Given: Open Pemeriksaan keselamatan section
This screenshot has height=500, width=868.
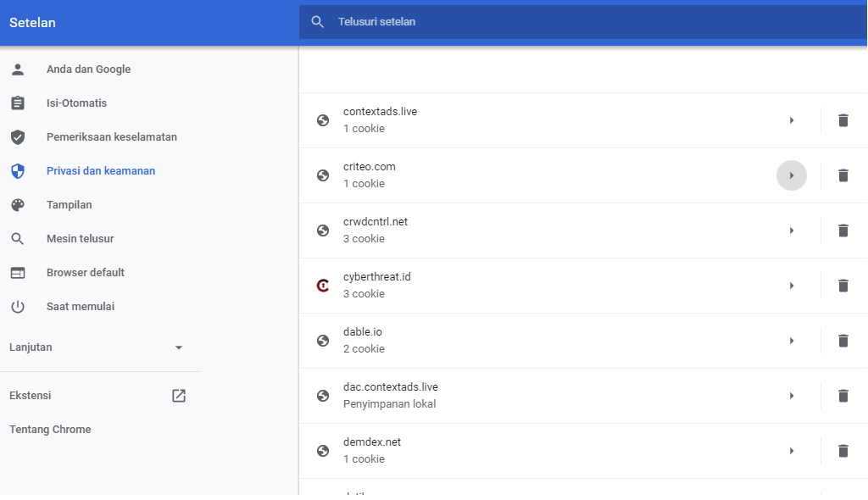Looking at the screenshot, I should click(112, 136).
